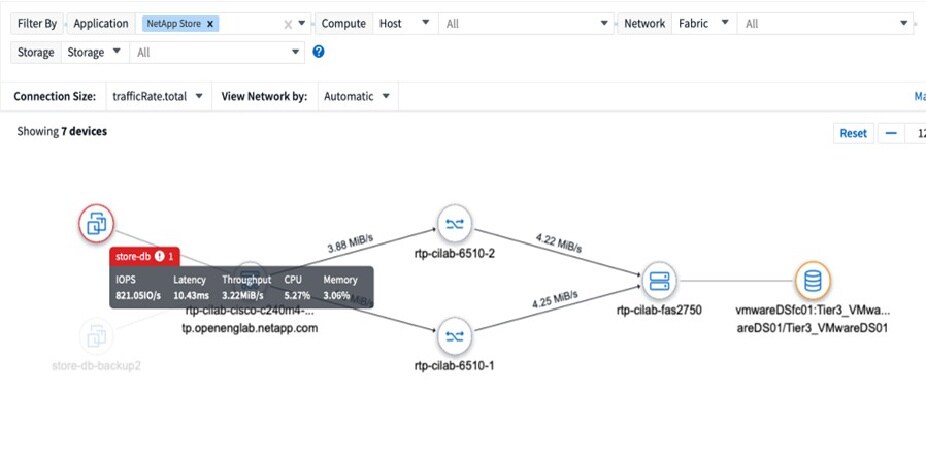The image size is (926, 455).
Task: Click the red alert badge on store-db
Action: [159, 257]
